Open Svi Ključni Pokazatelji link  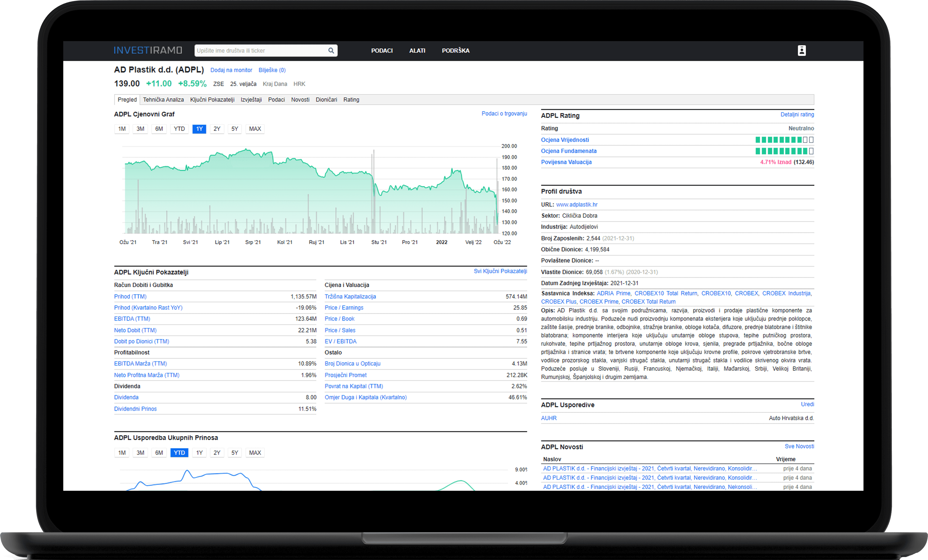tap(500, 271)
